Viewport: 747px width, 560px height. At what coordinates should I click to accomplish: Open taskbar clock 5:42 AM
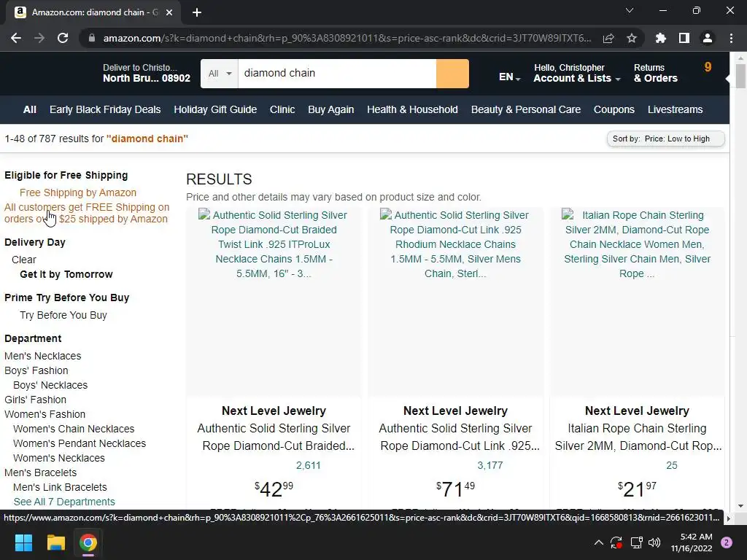692,542
